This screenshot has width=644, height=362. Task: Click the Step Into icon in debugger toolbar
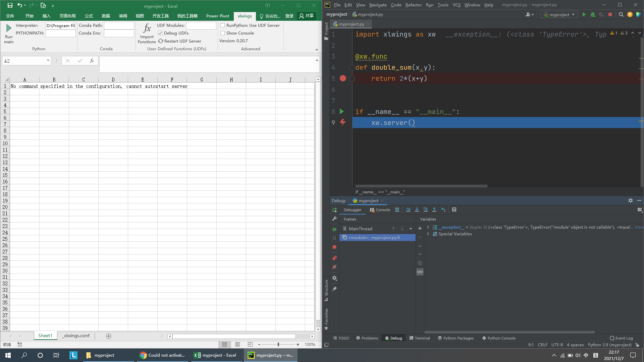pos(417,209)
